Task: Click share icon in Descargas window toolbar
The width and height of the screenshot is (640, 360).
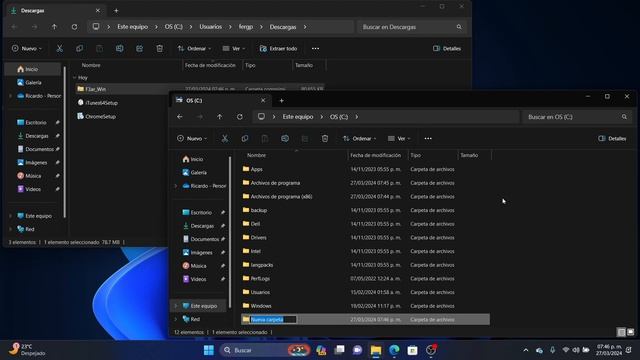Action: pyautogui.click(x=140, y=49)
